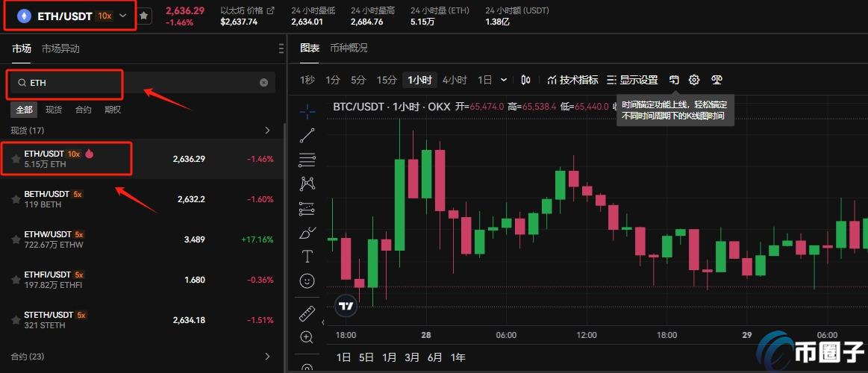Filter list by 合约
This screenshot has width=868, height=373.
click(x=83, y=110)
